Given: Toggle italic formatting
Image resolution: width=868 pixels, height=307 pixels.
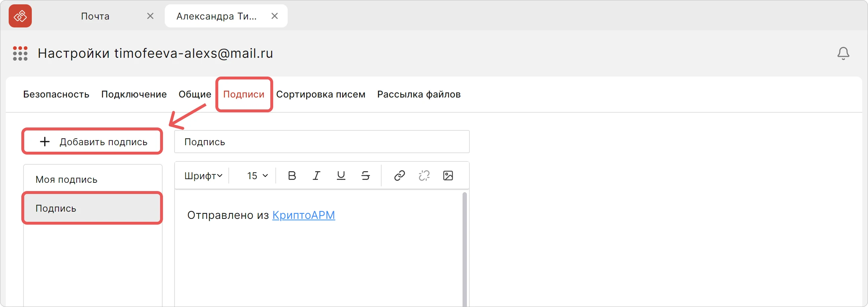Looking at the screenshot, I should click(x=317, y=176).
